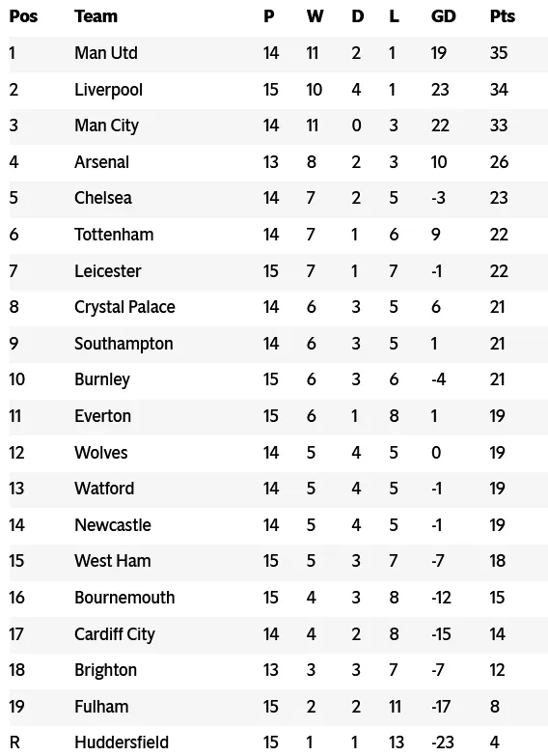Click the Pts column header
The image size is (548, 756).
click(x=503, y=16)
